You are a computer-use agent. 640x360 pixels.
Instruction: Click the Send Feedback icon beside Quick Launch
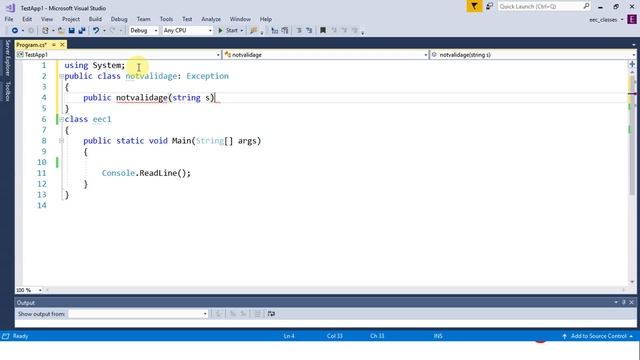click(x=489, y=7)
